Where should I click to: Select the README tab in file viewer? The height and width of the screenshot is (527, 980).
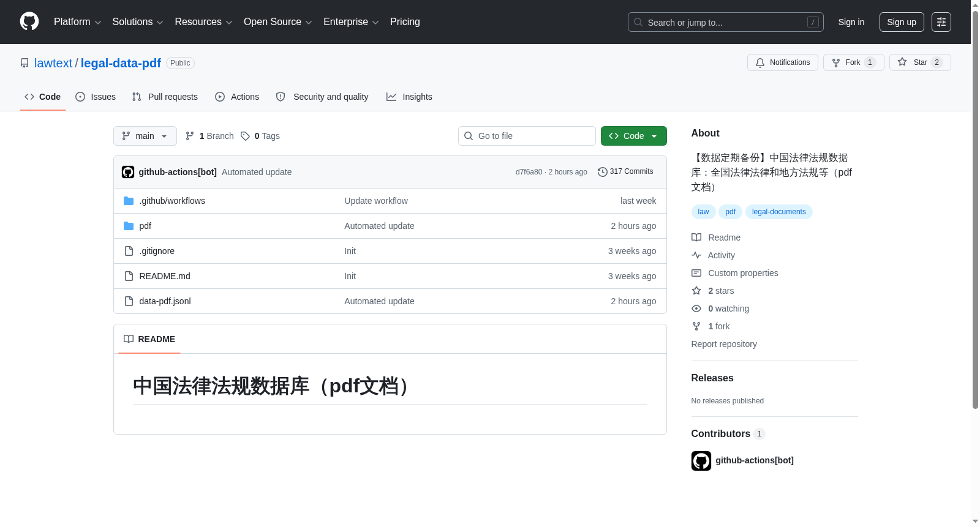tap(149, 339)
